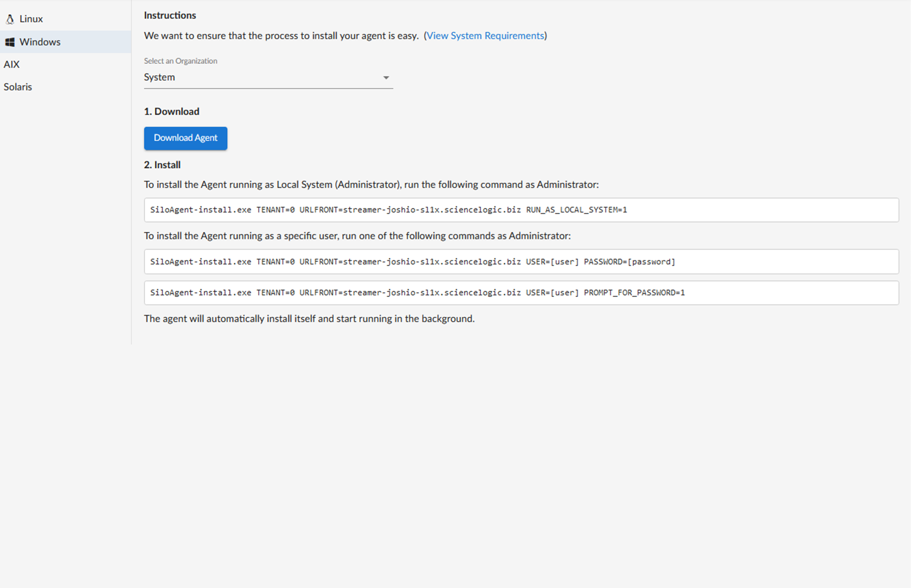Click the 1. Download heading
The width and height of the screenshot is (911, 588).
click(172, 111)
